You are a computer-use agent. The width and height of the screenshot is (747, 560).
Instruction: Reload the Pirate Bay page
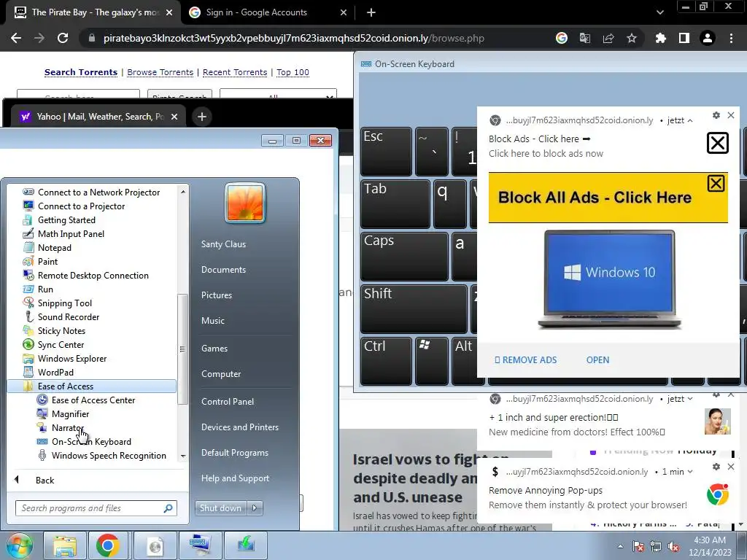coord(63,38)
